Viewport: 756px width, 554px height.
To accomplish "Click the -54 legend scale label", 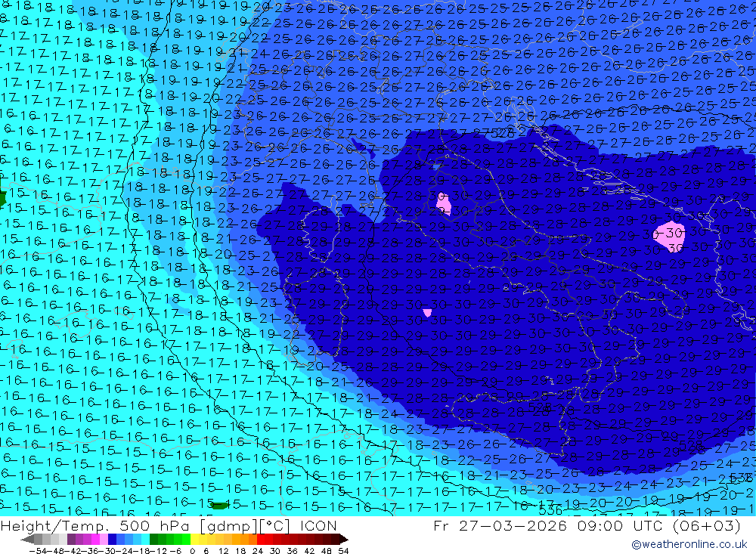I will (x=38, y=551).
